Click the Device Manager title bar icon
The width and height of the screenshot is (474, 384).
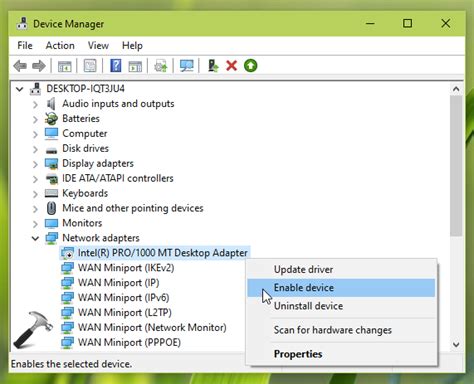tap(22, 24)
